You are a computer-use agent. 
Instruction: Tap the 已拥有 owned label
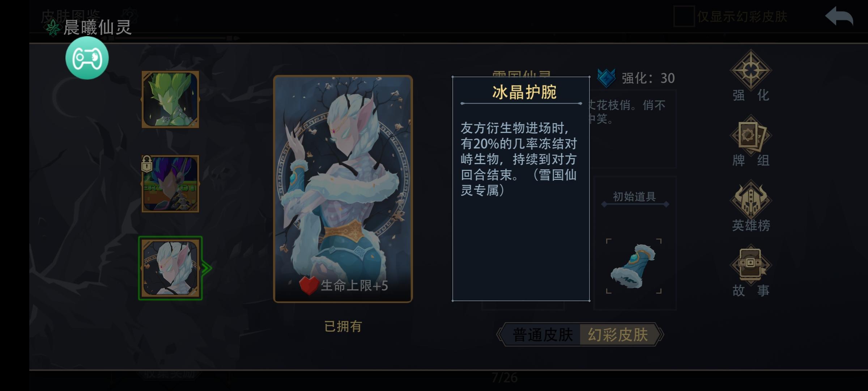pos(343,327)
